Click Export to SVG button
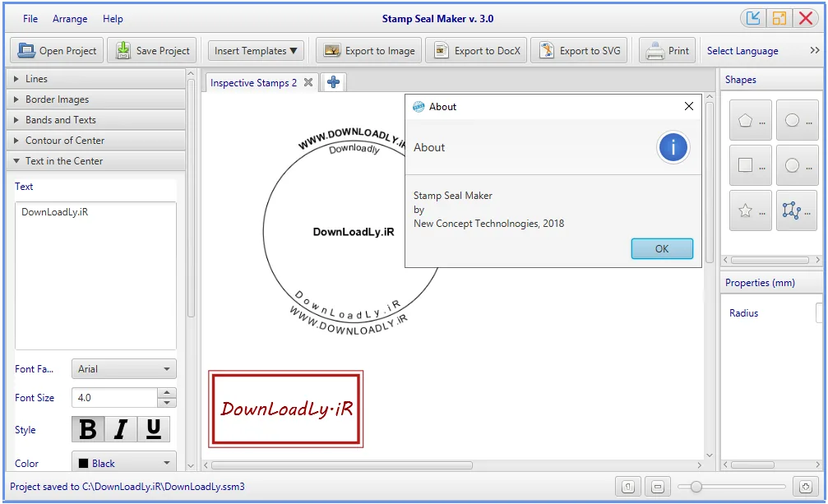Viewport: 828px width, 504px height. (579, 51)
